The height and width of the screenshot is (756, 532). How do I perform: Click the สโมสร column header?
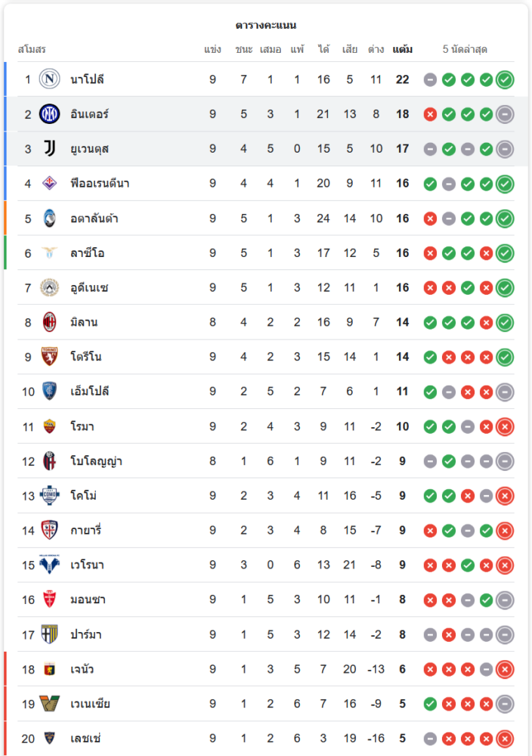[x=32, y=50]
